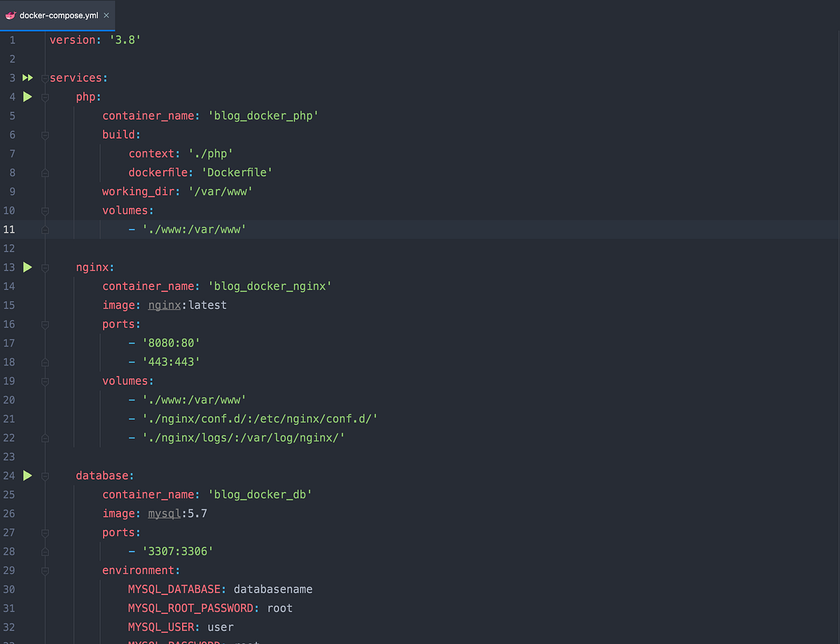Start the database service with its run arrow
This screenshot has width=840, height=644.
(27, 475)
